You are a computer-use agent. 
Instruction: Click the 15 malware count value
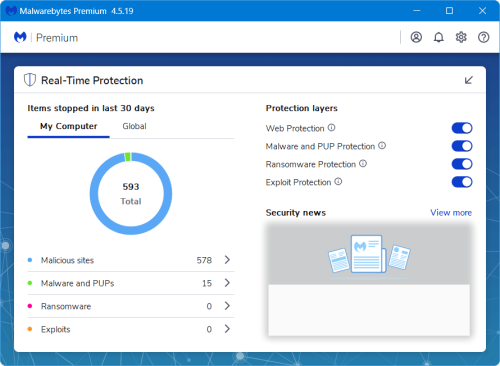pos(207,283)
